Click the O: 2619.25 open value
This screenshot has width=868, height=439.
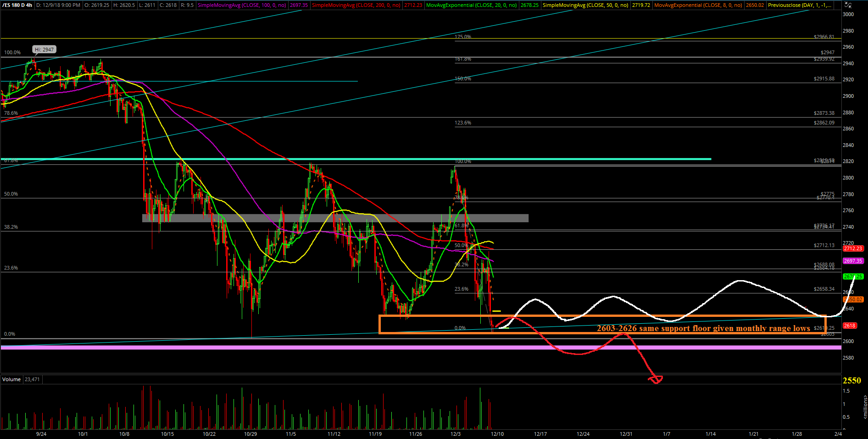coord(97,5)
